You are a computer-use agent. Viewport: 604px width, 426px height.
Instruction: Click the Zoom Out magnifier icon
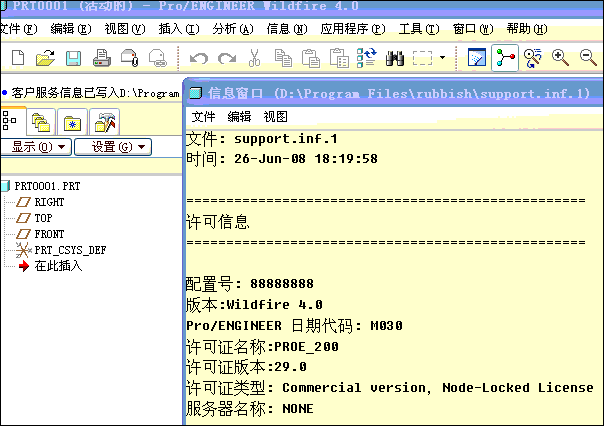588,58
